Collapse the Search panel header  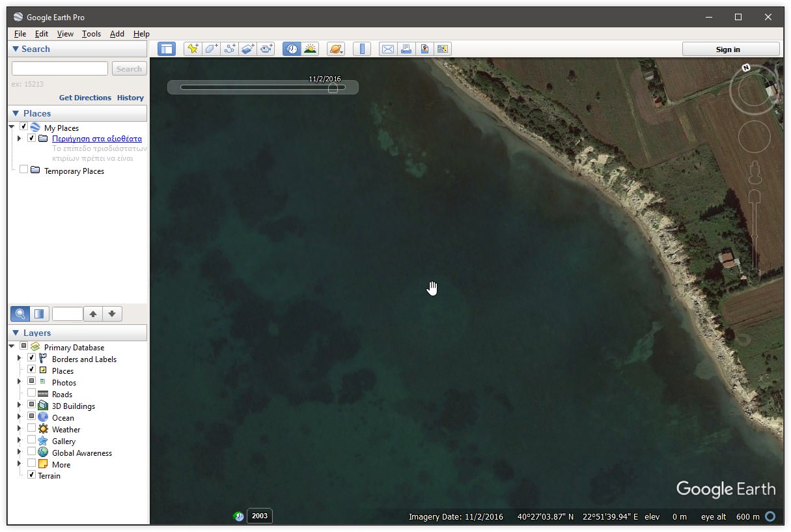pos(77,49)
